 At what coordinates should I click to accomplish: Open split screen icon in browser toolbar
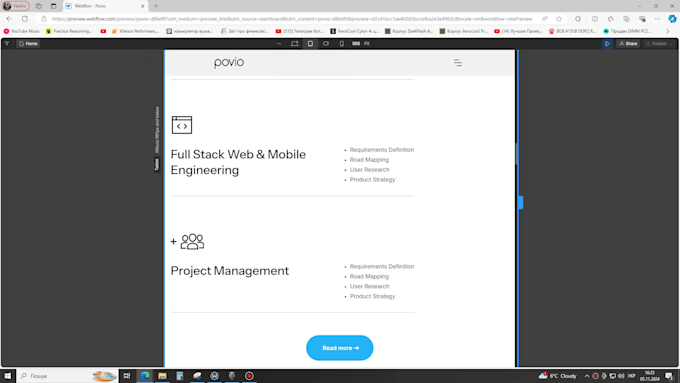(595, 19)
